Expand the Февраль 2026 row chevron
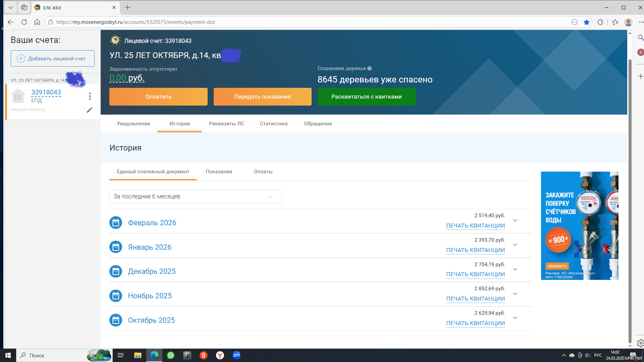This screenshot has width=644, height=362. (x=515, y=221)
